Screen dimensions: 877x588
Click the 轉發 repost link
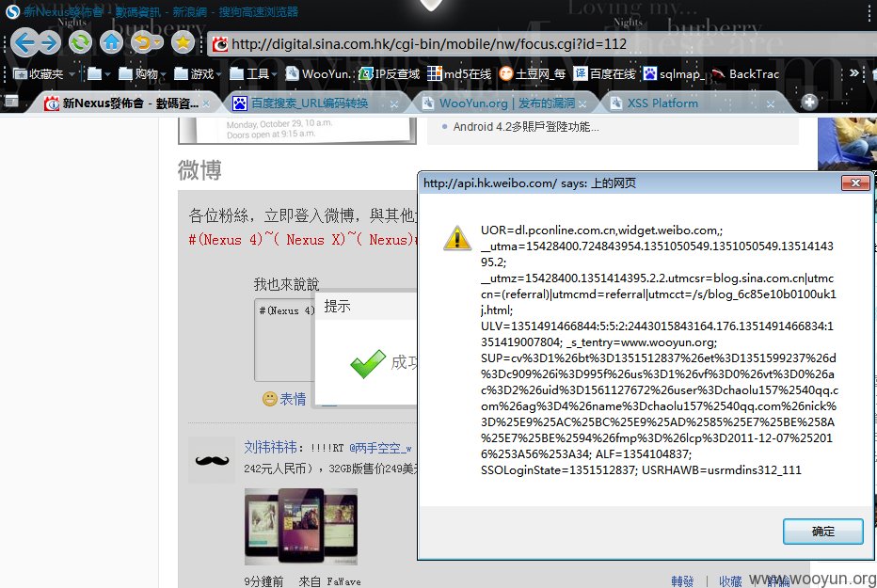682,581
